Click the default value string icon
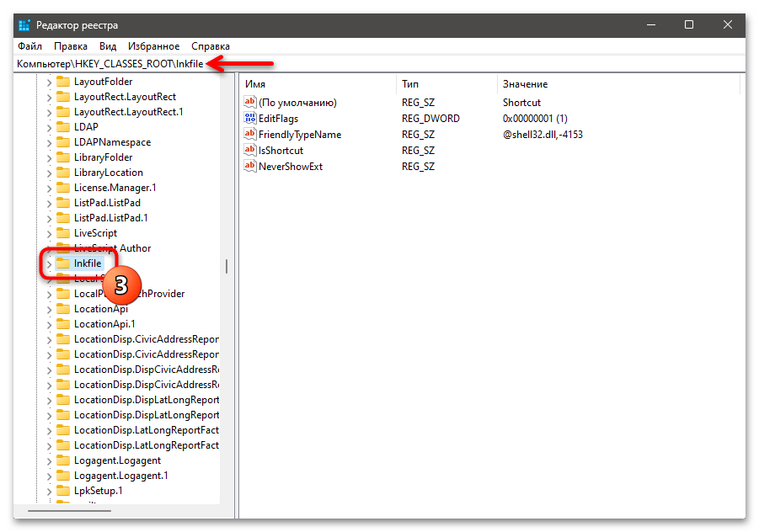Image resolution: width=759 pixels, height=532 pixels. [249, 103]
